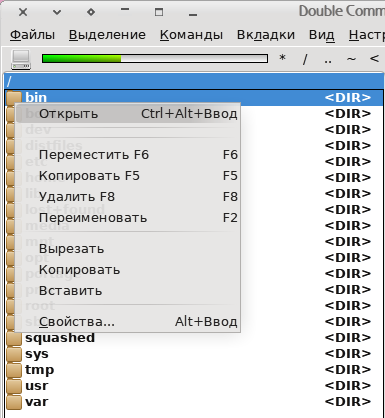Click the <DIR> label of tmp row
Screen dimensions: 385x418
[348, 370]
